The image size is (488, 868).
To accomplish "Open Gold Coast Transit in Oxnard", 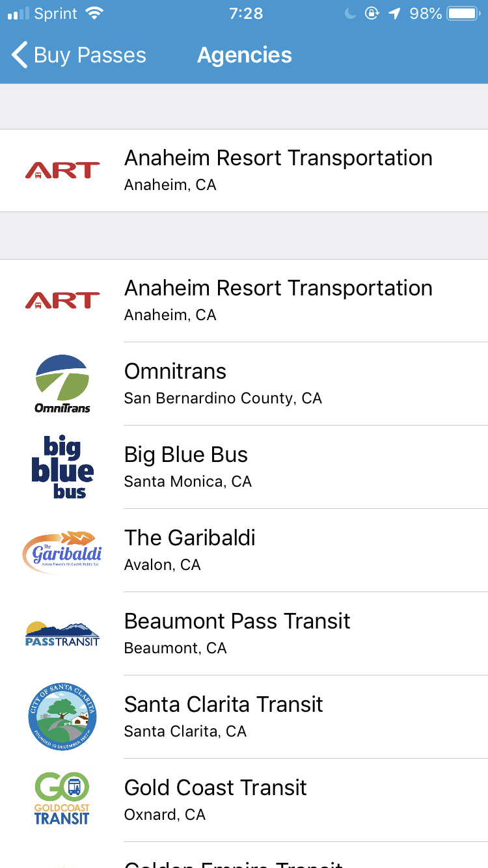I will coord(244,800).
